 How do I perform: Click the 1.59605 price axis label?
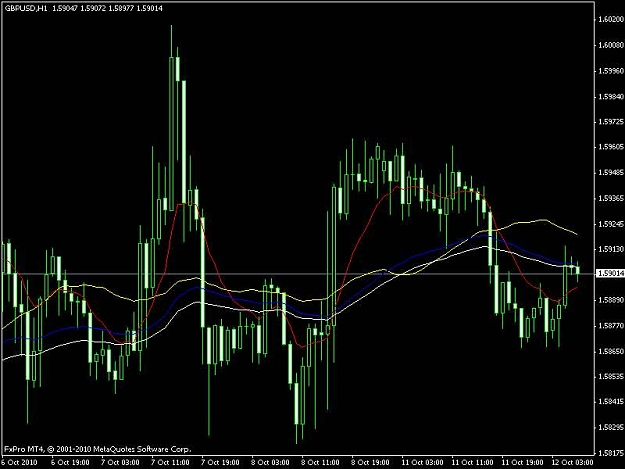tap(610, 147)
